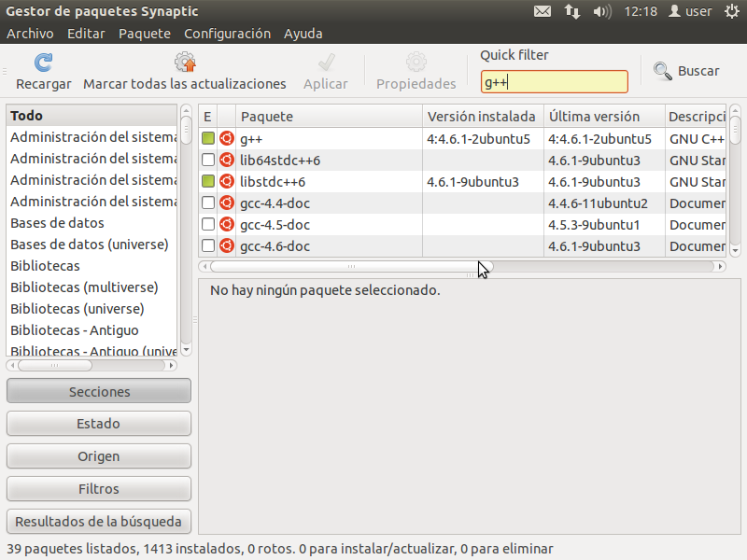747x560 pixels.
Task: Click the Estado button
Action: [x=99, y=424]
